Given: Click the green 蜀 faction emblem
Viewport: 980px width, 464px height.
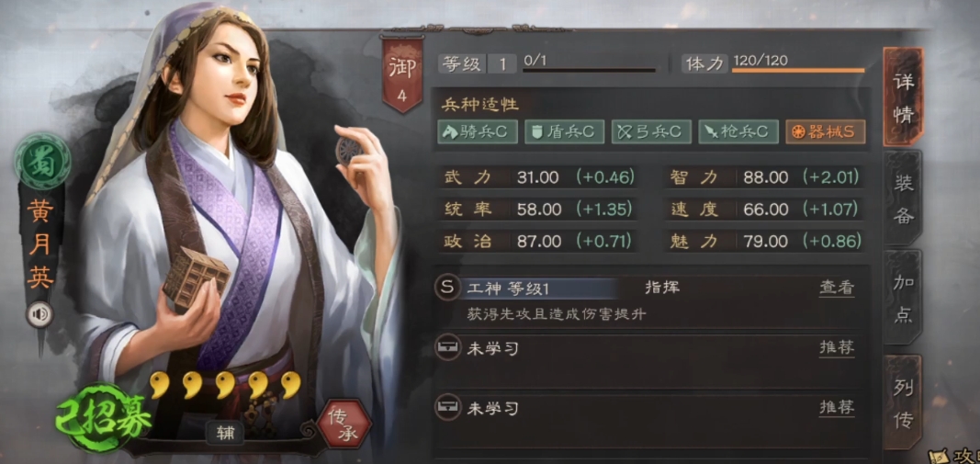Looking at the screenshot, I should (42, 162).
